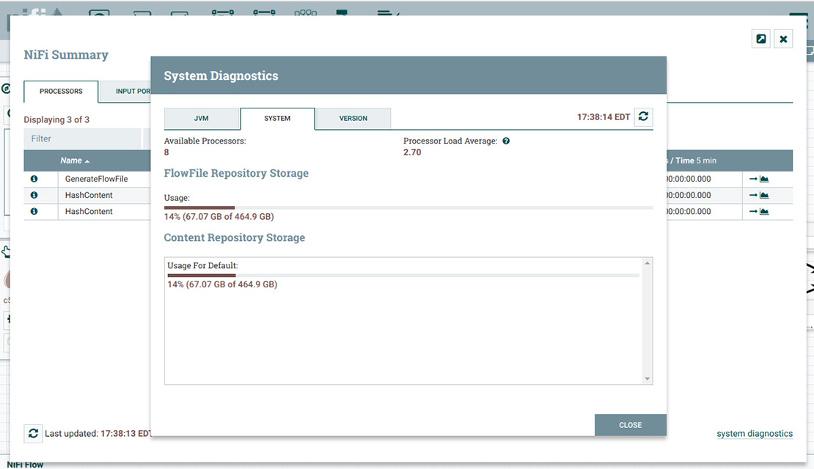Select the SYSTEM tab
The height and width of the screenshot is (469, 814).
[x=277, y=118]
